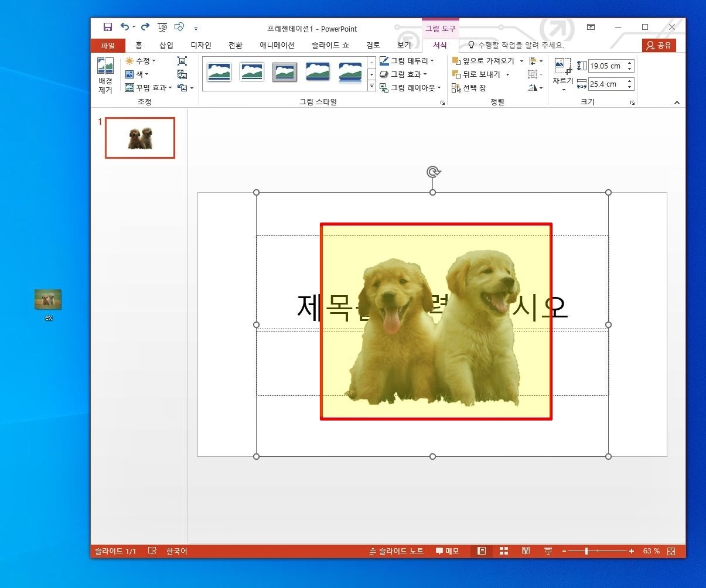
Task: Open the 앞으로 가져오기 dropdown arrow
Action: click(x=521, y=61)
